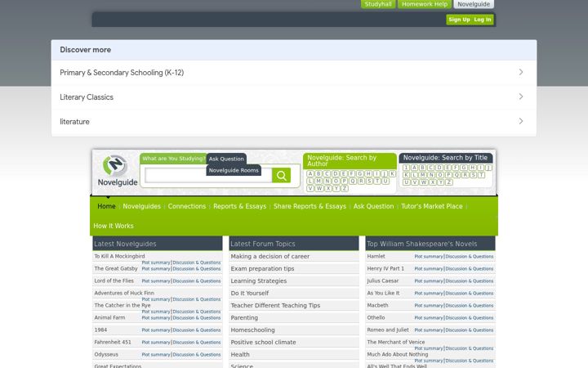This screenshot has width=588, height=368.
Task: Select the Novelguide Rooms tab
Action: [234, 170]
